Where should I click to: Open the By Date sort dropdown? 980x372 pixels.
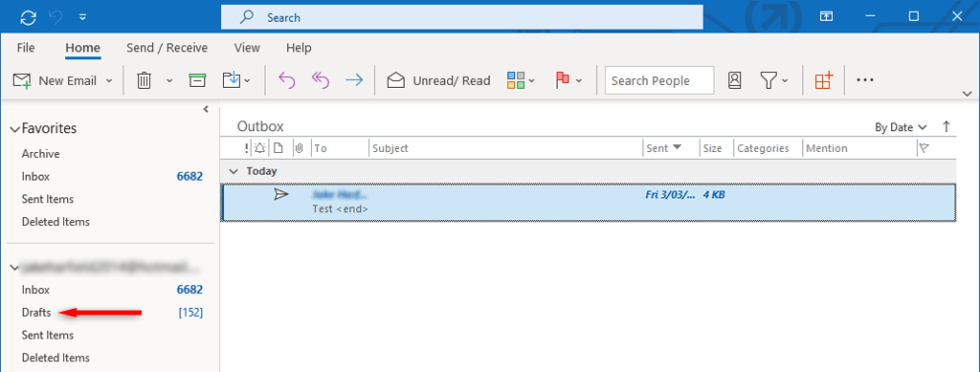coord(901,127)
